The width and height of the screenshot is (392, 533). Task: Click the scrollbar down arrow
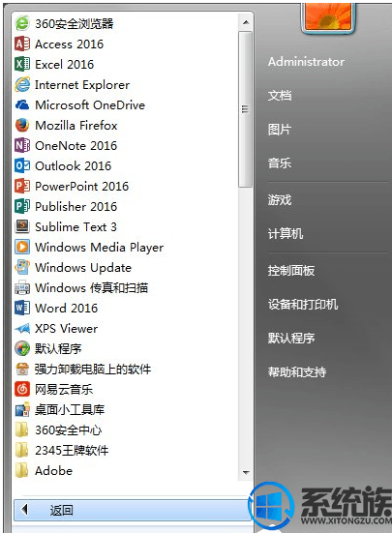coord(246,472)
